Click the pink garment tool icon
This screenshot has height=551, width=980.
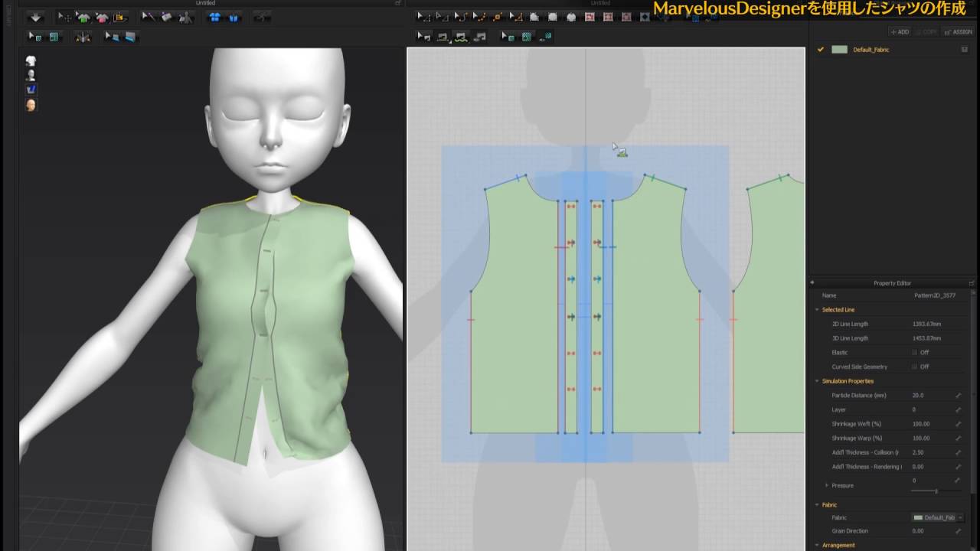pos(102,17)
